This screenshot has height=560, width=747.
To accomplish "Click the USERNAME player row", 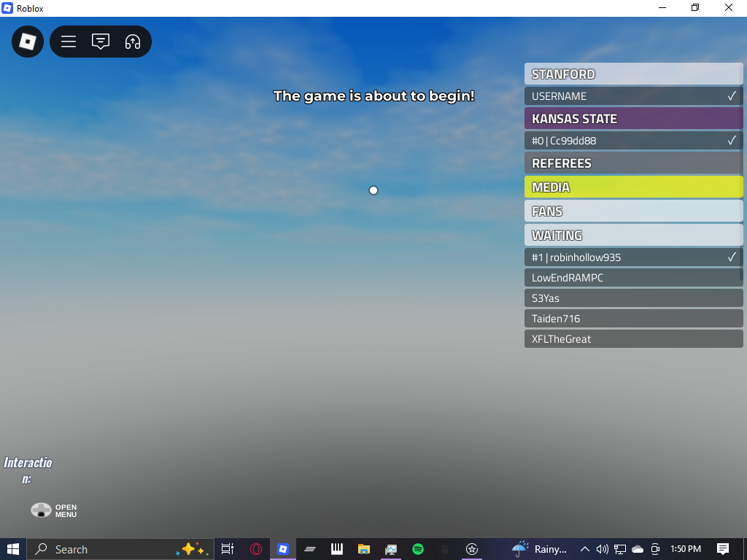I will pyautogui.click(x=634, y=96).
